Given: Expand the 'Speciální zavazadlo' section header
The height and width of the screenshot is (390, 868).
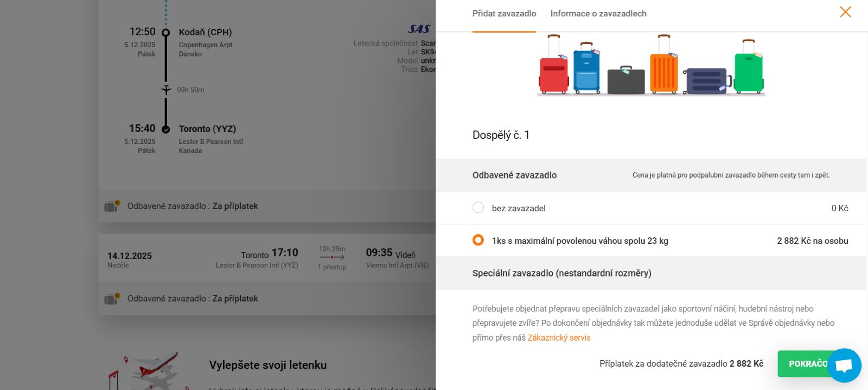Looking at the screenshot, I should pos(561,273).
